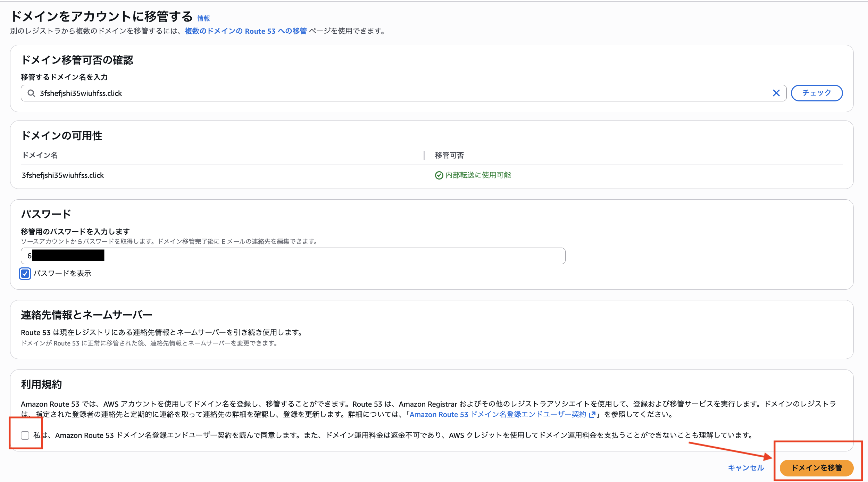
Task: Clear the domain name with the X icon
Action: pyautogui.click(x=776, y=93)
